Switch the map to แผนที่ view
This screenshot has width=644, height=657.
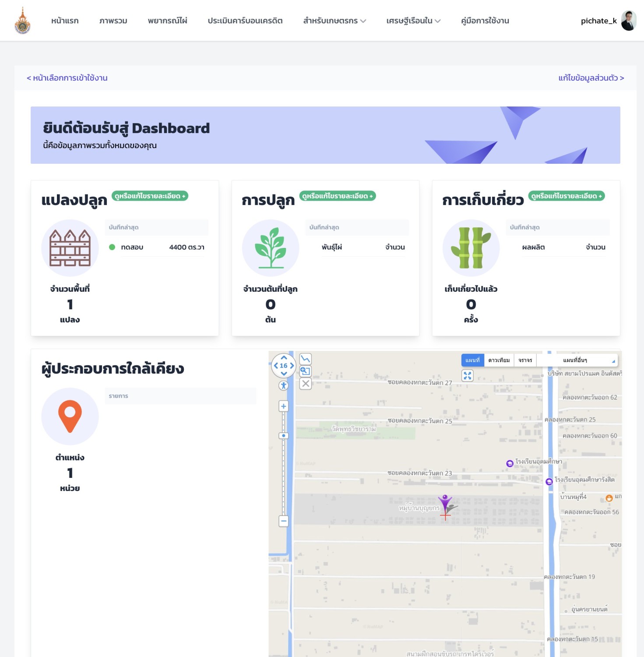pyautogui.click(x=472, y=360)
